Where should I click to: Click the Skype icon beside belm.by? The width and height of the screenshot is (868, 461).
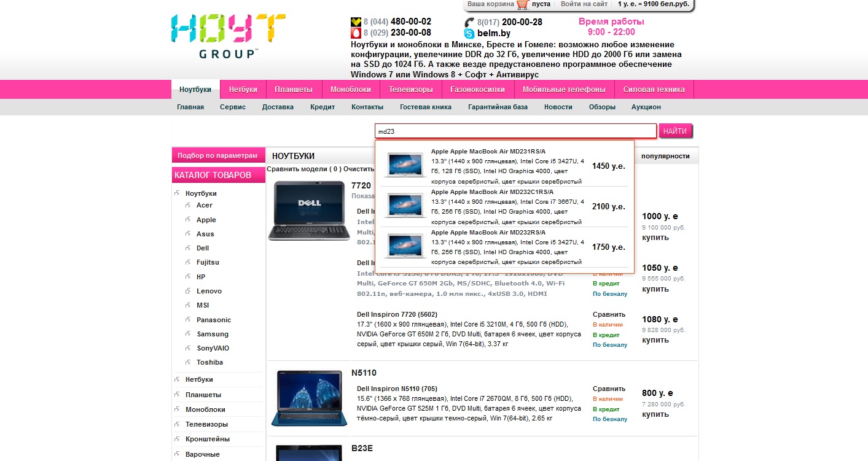[469, 33]
